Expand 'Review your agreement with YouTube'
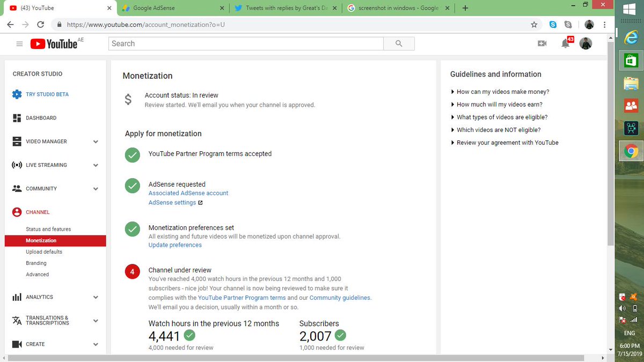This screenshot has height=362, width=644. (x=505, y=143)
